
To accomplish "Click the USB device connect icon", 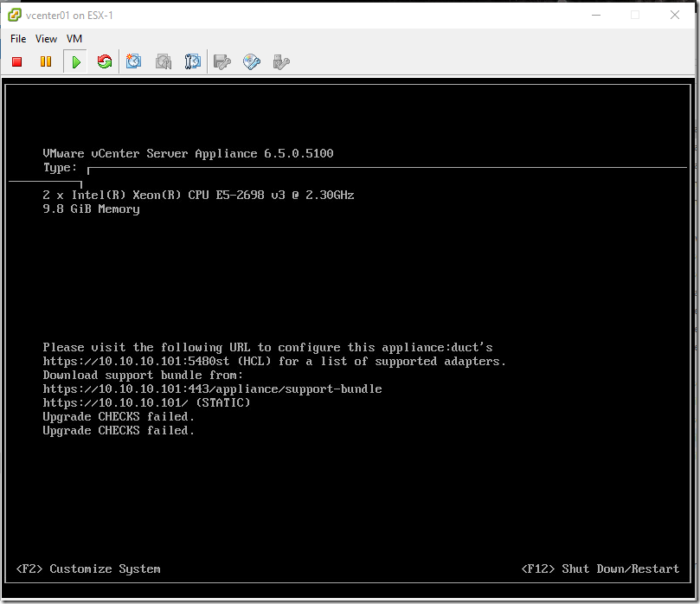I will click(281, 61).
